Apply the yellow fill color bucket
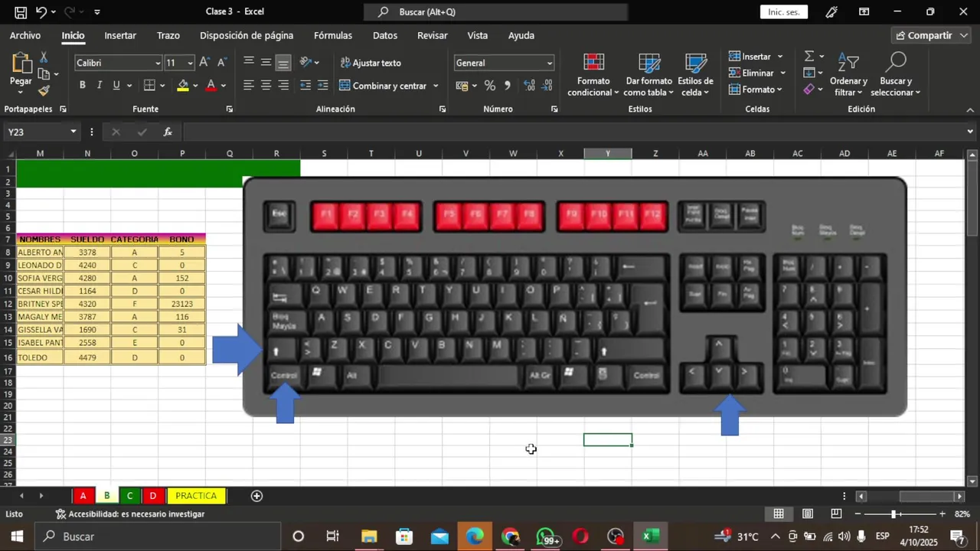 (183, 86)
